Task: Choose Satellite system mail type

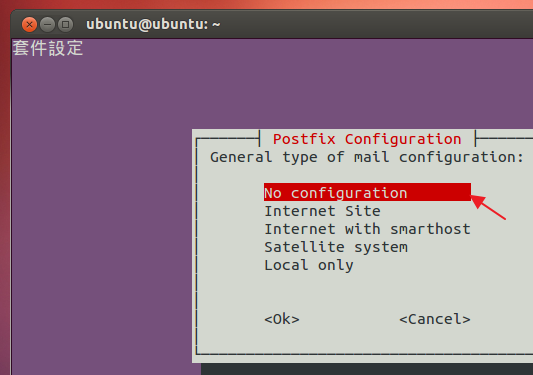Action: tap(336, 247)
